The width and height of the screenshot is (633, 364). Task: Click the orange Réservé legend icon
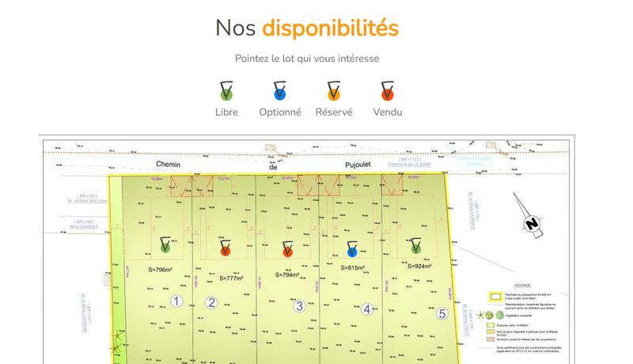[334, 92]
